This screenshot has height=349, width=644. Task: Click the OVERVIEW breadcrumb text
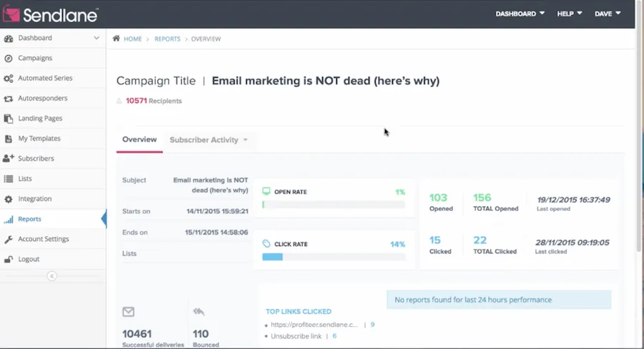(x=206, y=39)
